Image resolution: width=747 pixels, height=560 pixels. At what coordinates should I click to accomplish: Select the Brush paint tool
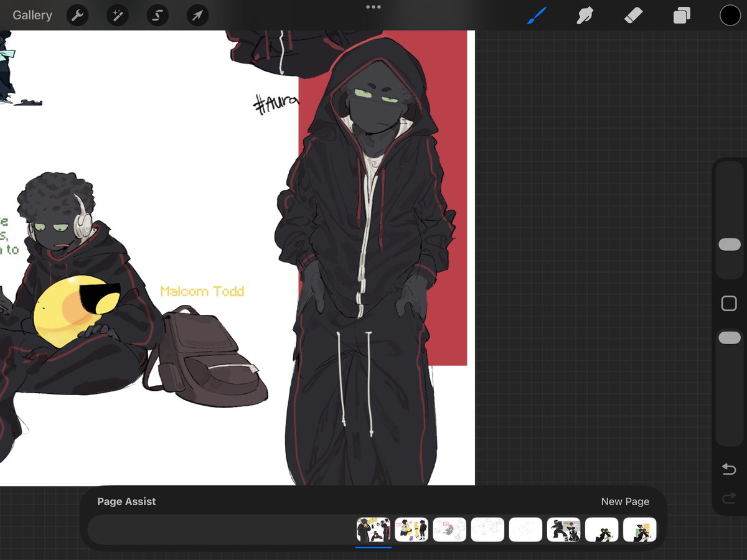[537, 16]
